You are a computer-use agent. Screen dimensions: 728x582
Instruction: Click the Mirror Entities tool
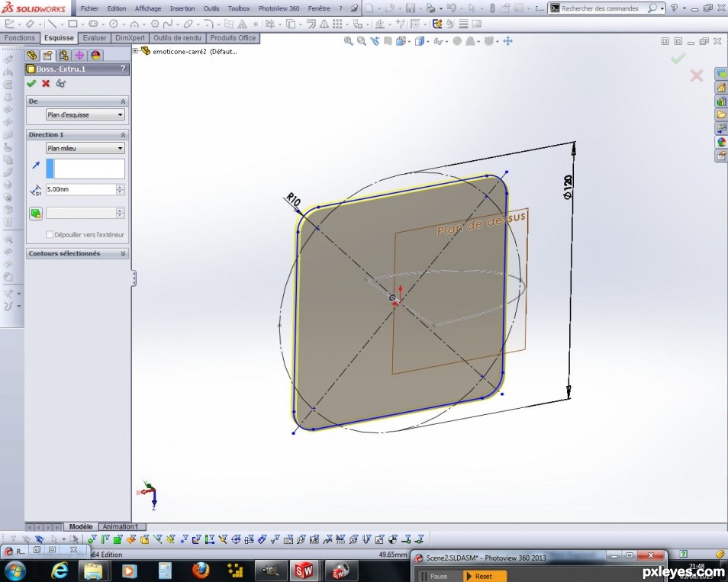tap(324, 24)
